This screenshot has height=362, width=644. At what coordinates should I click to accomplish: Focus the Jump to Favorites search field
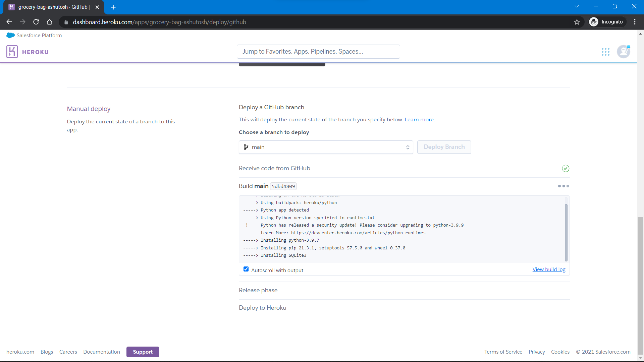(x=318, y=52)
